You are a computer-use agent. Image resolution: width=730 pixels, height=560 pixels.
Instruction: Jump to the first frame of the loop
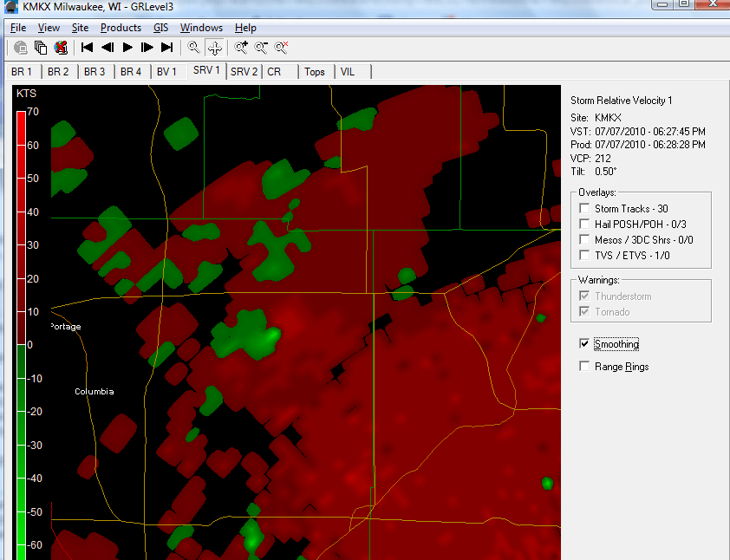click(87, 47)
